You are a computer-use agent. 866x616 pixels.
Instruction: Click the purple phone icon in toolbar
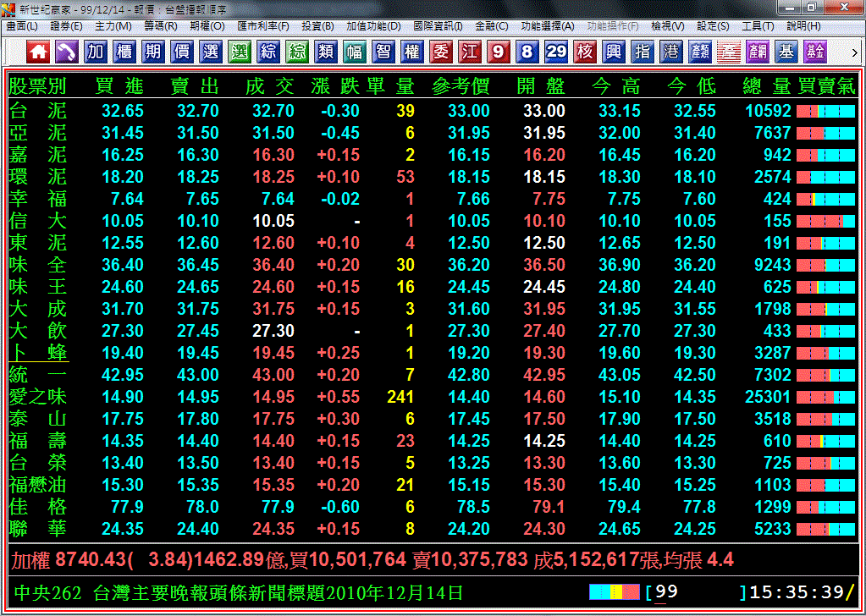coord(67,52)
